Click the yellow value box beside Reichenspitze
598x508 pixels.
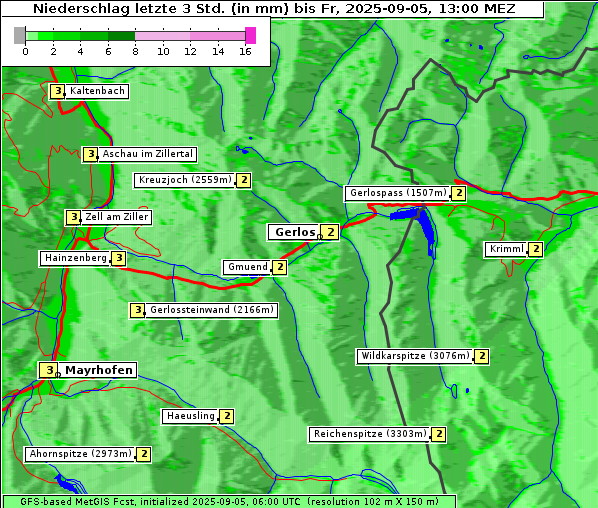(438, 434)
